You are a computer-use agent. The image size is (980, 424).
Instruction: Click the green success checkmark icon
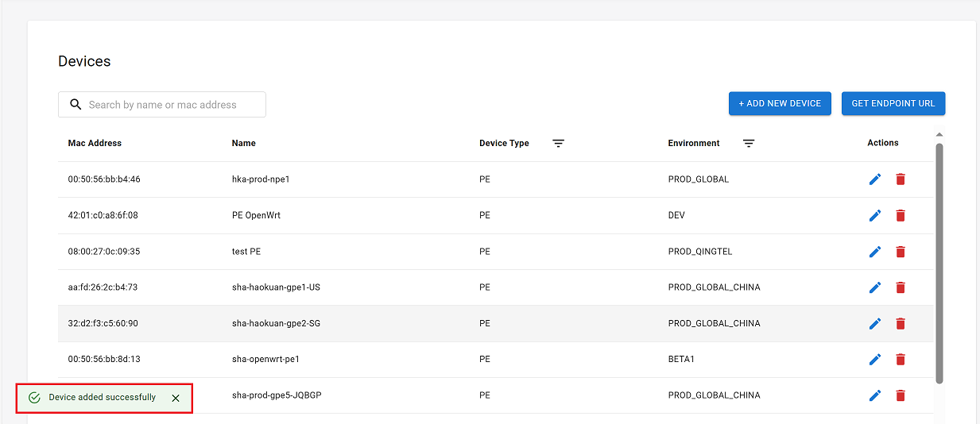click(x=34, y=398)
